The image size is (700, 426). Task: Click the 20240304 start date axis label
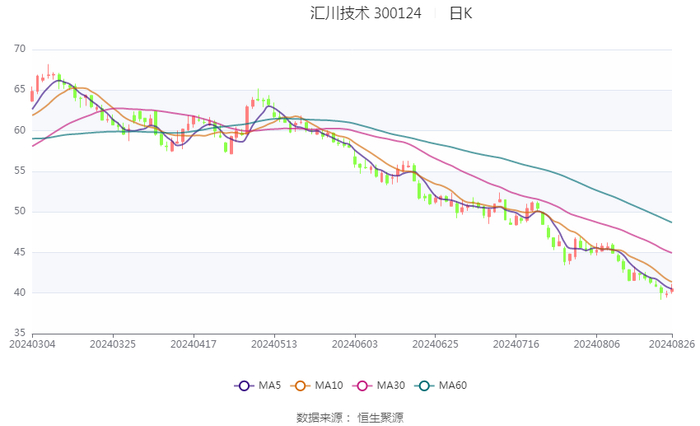(32, 343)
